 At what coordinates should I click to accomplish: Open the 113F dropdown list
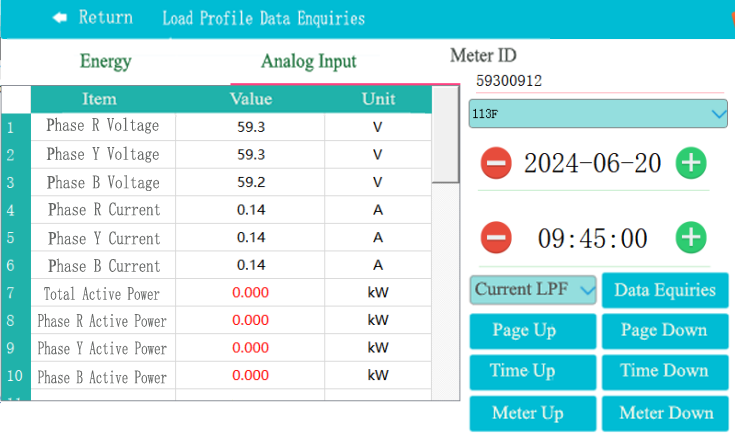coord(598,115)
